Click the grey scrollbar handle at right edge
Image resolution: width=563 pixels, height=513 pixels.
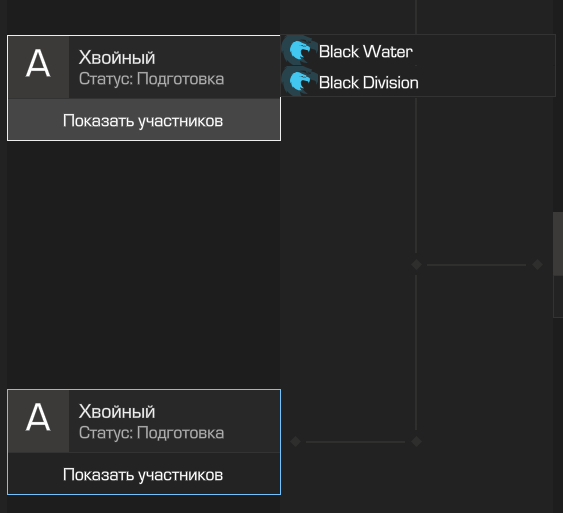(558, 244)
